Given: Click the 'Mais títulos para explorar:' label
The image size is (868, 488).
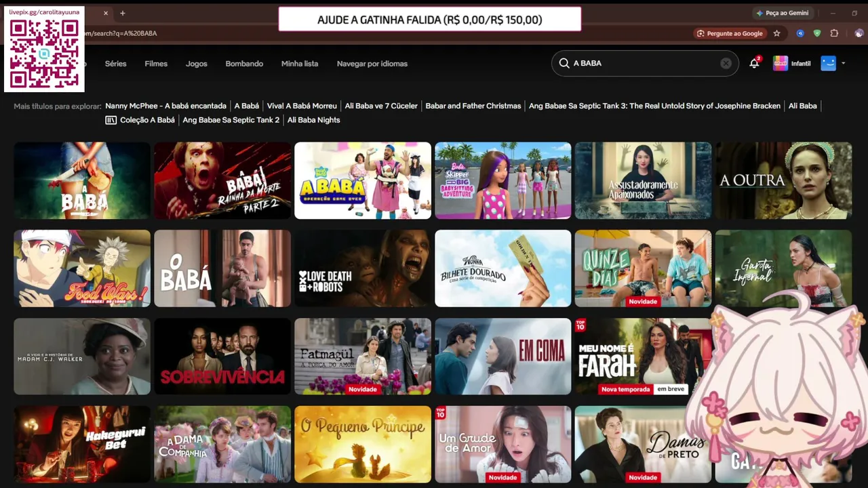Looking at the screenshot, I should [x=58, y=106].
